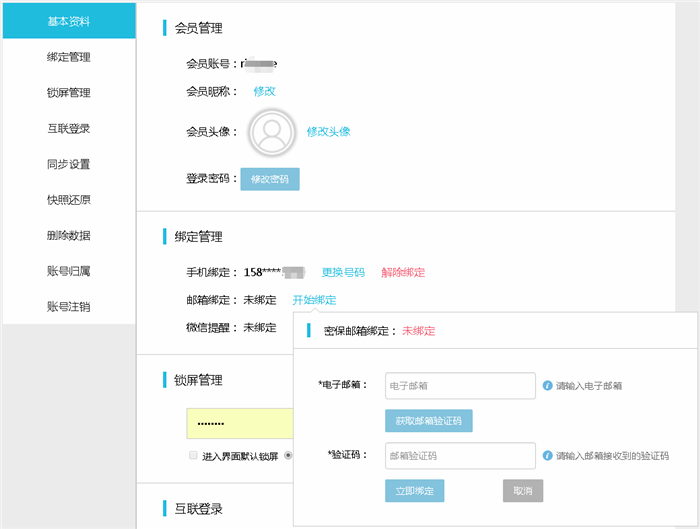Image resolution: width=700 pixels, height=529 pixels.
Task: Open 账号注销 from the sidebar
Action: [69, 307]
